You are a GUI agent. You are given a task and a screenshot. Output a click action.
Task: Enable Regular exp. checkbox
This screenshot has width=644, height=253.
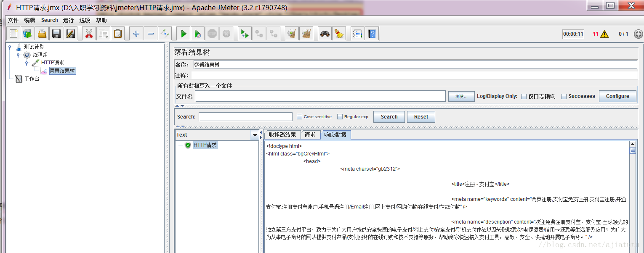(340, 117)
